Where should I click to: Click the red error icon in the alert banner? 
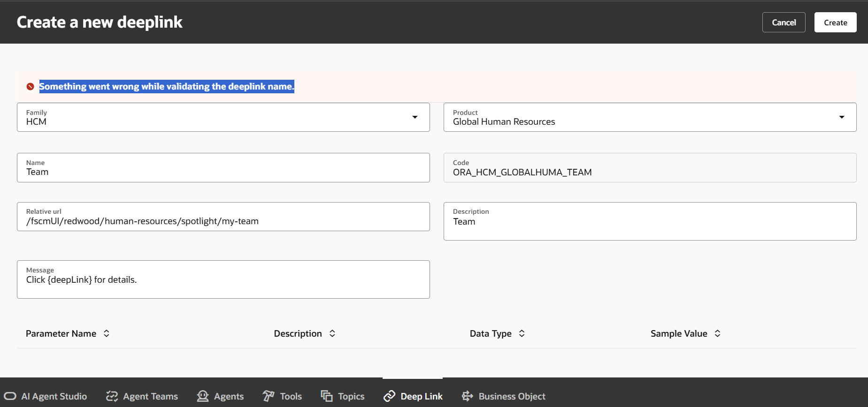pos(31,86)
